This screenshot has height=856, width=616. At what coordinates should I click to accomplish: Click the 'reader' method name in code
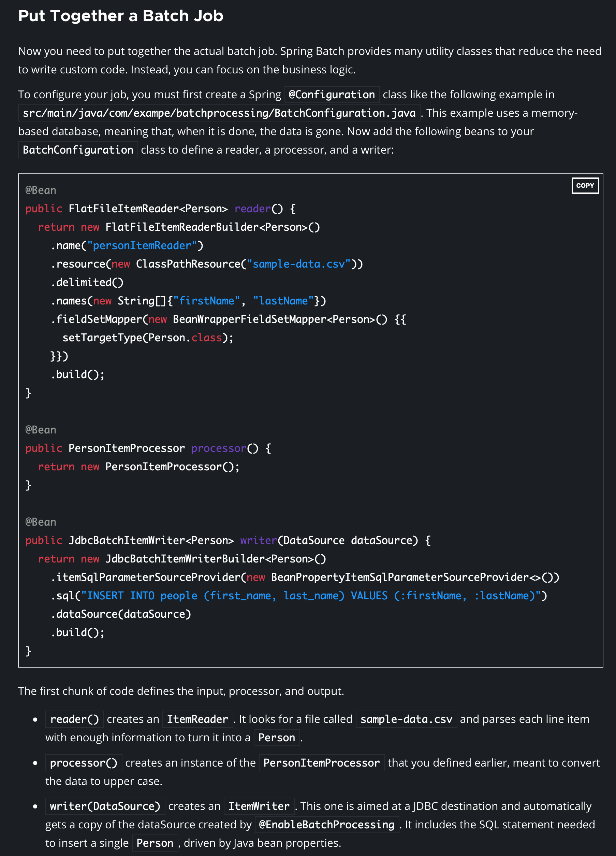253,209
